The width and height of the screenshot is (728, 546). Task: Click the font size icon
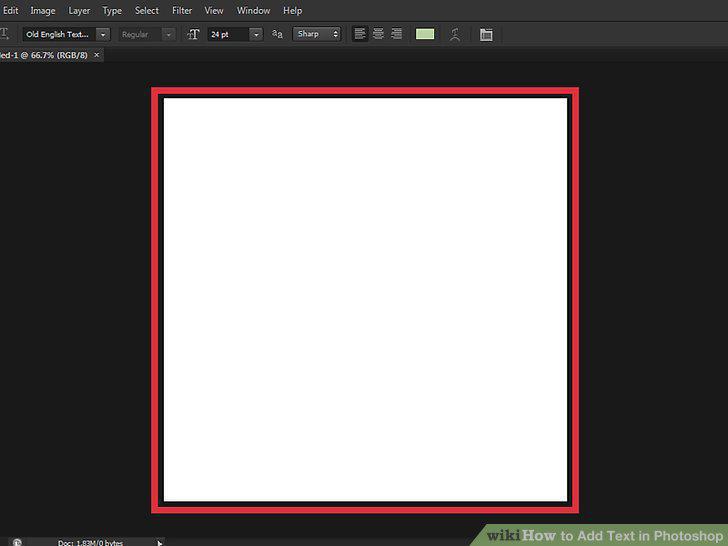(x=193, y=34)
